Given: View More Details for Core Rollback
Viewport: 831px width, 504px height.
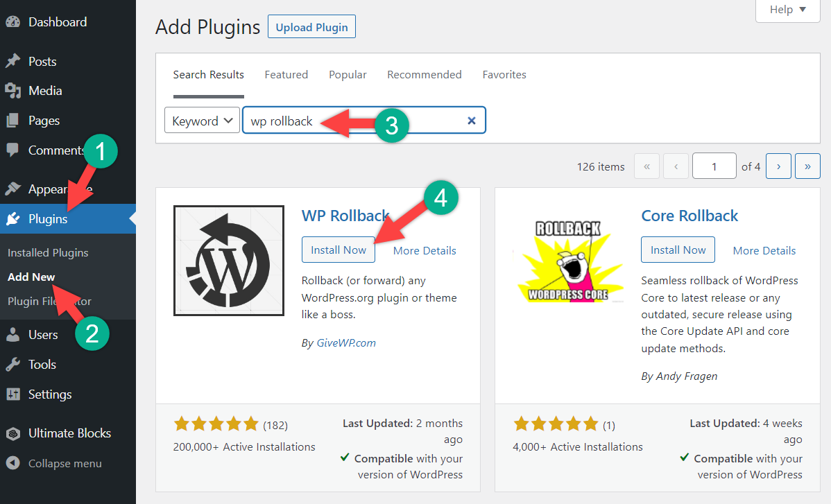Looking at the screenshot, I should (764, 250).
